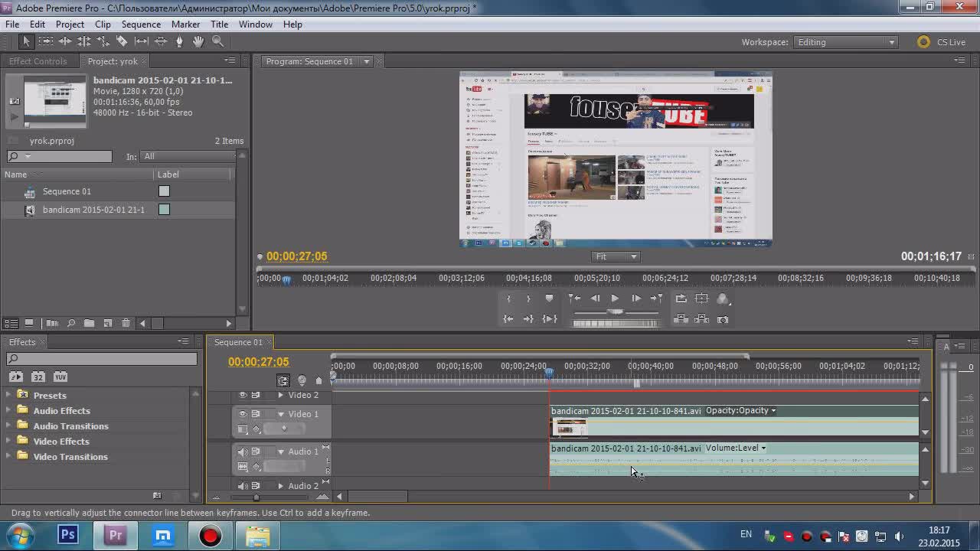Open the Fit zoom level dropdown
Viewport: 980px width, 551px height.
616,256
